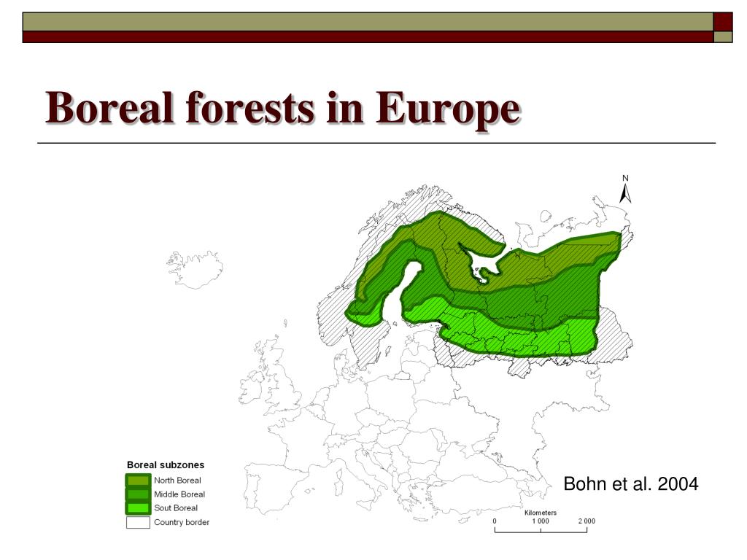
Task: Click the '1 000' scale bar value
Action: pyautogui.click(x=541, y=521)
